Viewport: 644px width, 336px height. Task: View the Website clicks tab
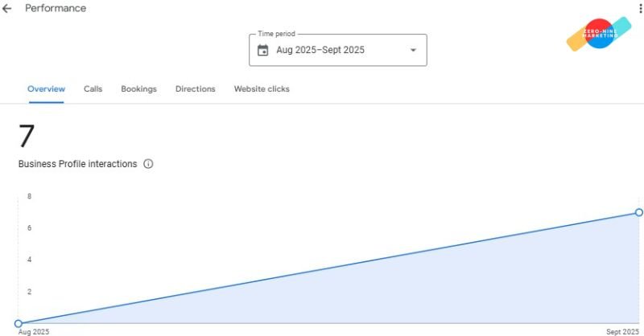[x=262, y=89]
